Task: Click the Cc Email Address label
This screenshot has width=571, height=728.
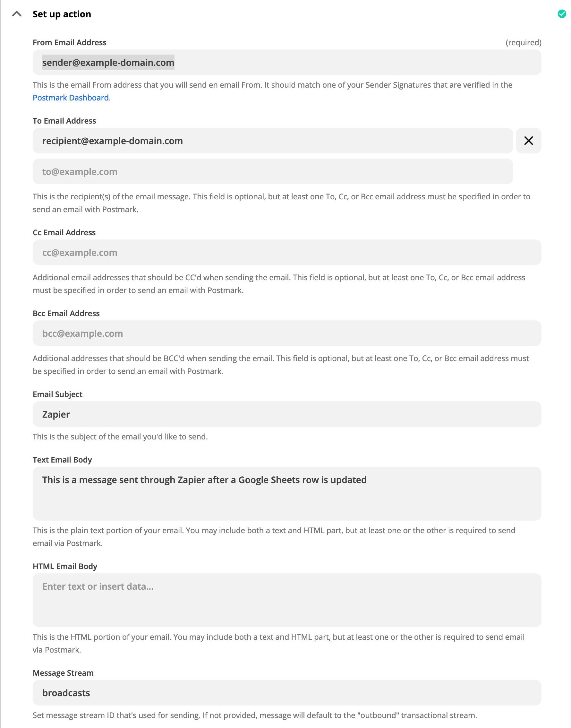Action: 64,232
